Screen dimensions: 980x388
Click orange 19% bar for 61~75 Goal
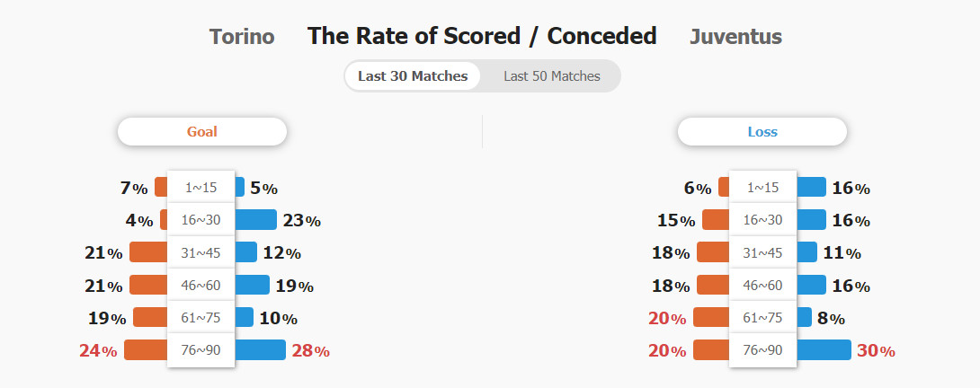pos(150,317)
